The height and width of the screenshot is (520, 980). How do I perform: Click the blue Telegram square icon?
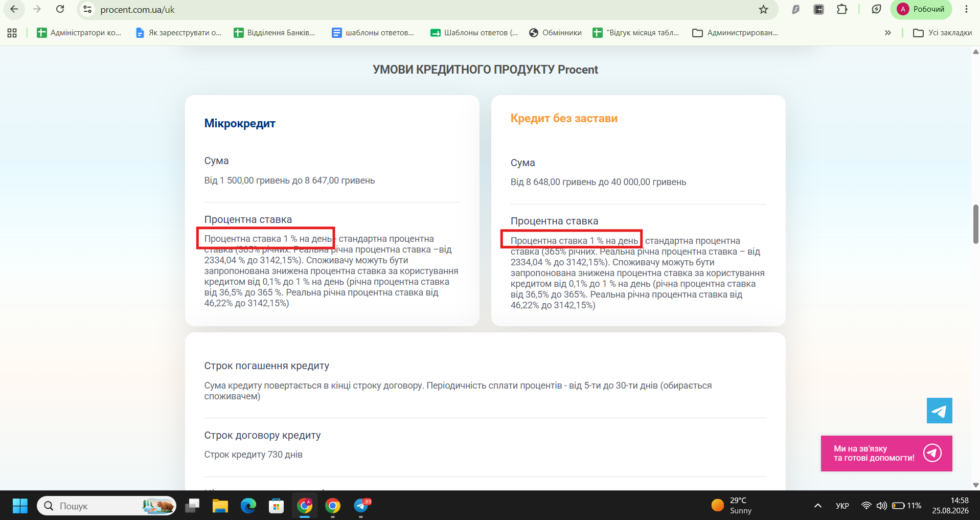click(939, 411)
